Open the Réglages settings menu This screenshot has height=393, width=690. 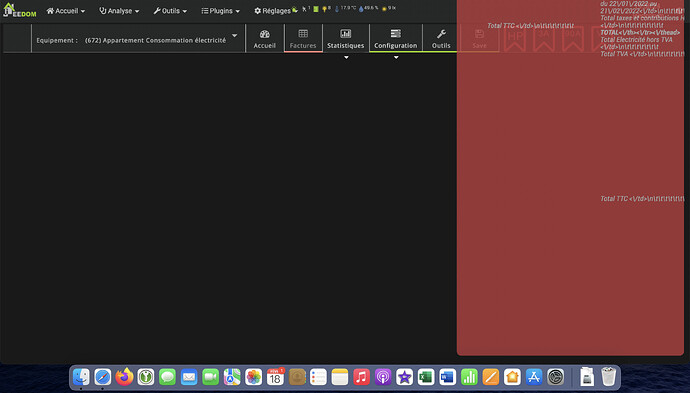272,11
